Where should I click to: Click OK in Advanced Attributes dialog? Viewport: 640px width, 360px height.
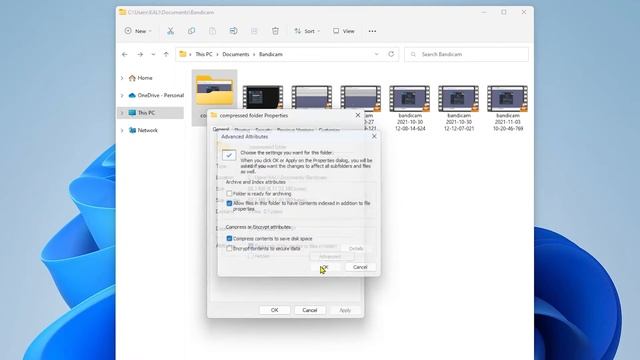pos(325,267)
